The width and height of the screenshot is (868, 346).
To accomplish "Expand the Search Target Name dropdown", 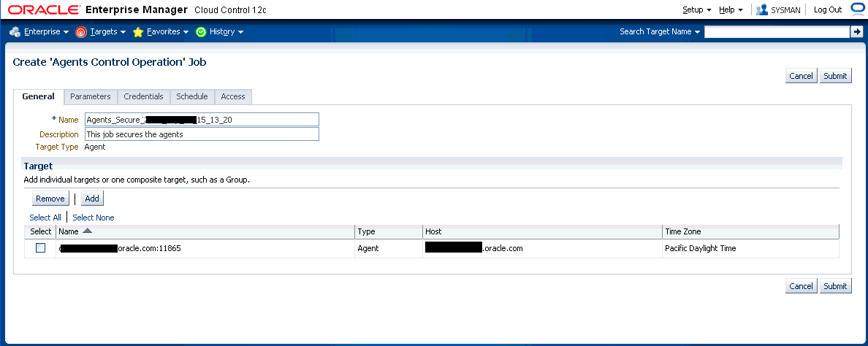I will pyautogui.click(x=660, y=32).
